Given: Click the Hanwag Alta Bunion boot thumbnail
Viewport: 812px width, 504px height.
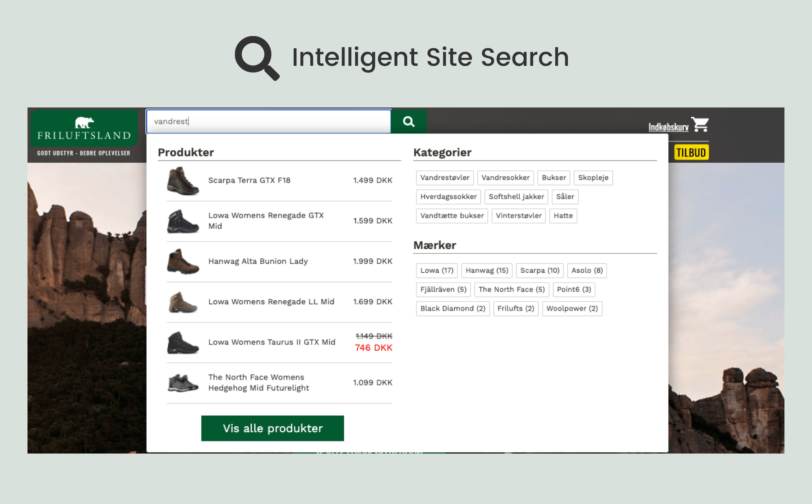Looking at the screenshot, I should click(183, 261).
